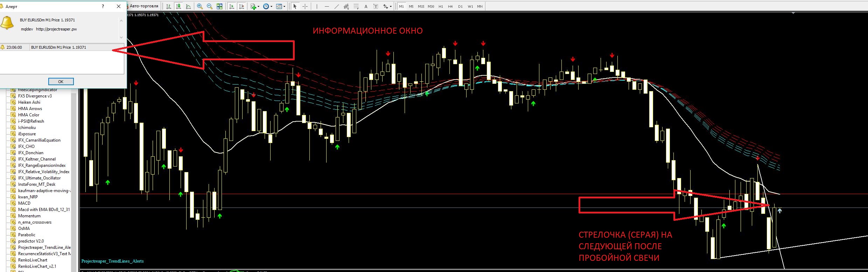Select the Fibonacci retracement tool

(356, 6)
